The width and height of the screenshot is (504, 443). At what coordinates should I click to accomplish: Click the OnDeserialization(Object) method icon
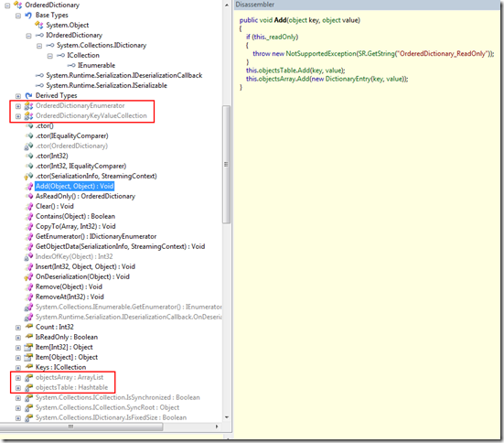click(x=28, y=276)
